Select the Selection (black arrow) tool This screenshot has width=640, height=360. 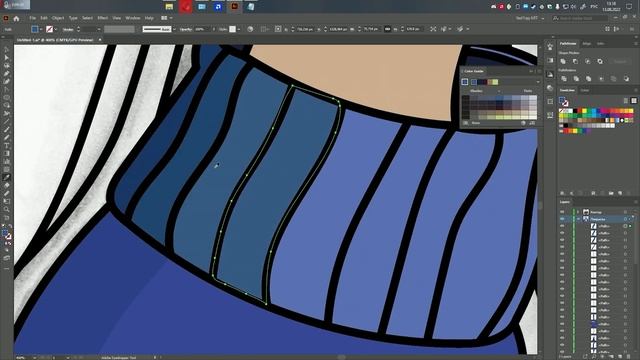[x=7, y=49]
